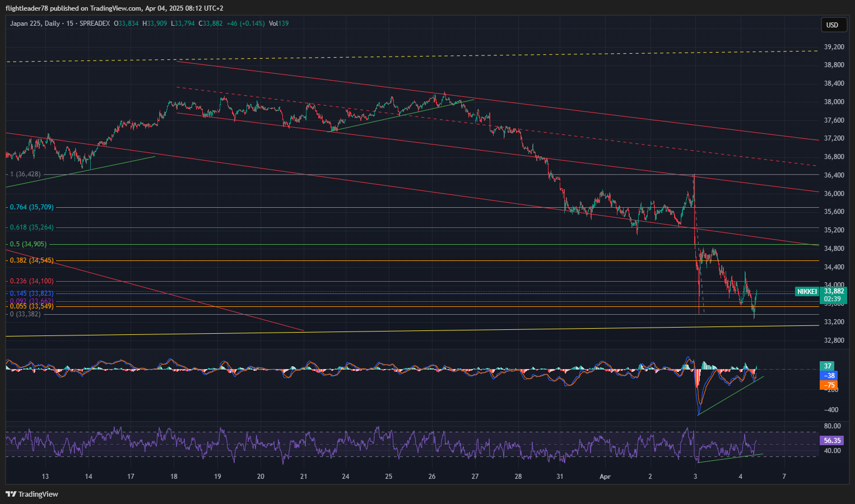Click the RSI 40.00 axis label
The image size is (855, 504).
[833, 451]
